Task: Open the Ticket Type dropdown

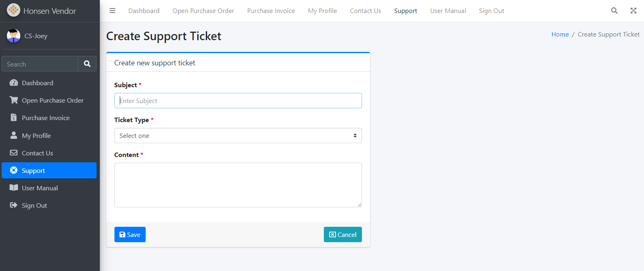Action: click(238, 135)
